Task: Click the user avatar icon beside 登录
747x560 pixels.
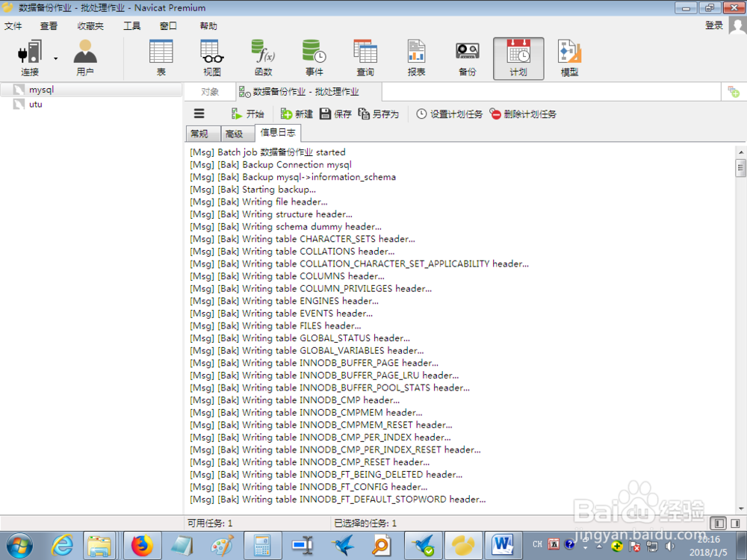Action: (x=737, y=25)
